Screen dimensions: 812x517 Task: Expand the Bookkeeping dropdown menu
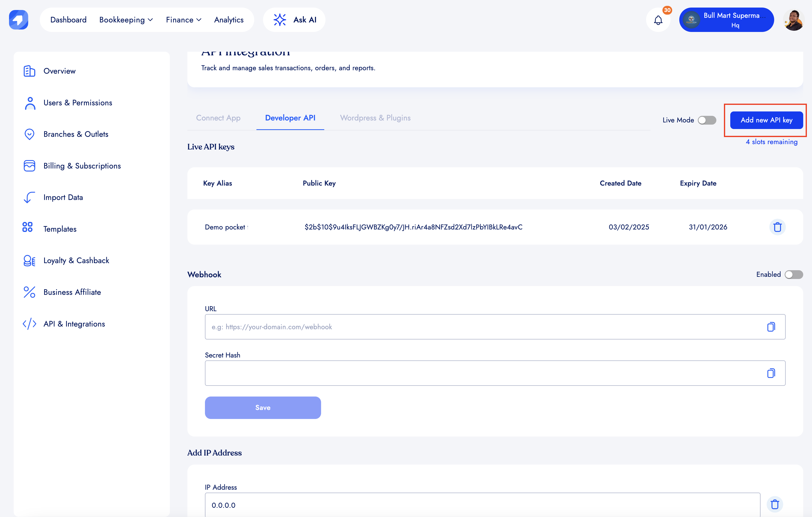[126, 20]
